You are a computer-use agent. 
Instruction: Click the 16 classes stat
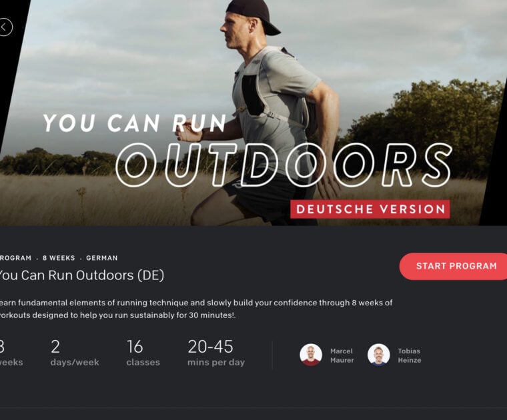(143, 353)
